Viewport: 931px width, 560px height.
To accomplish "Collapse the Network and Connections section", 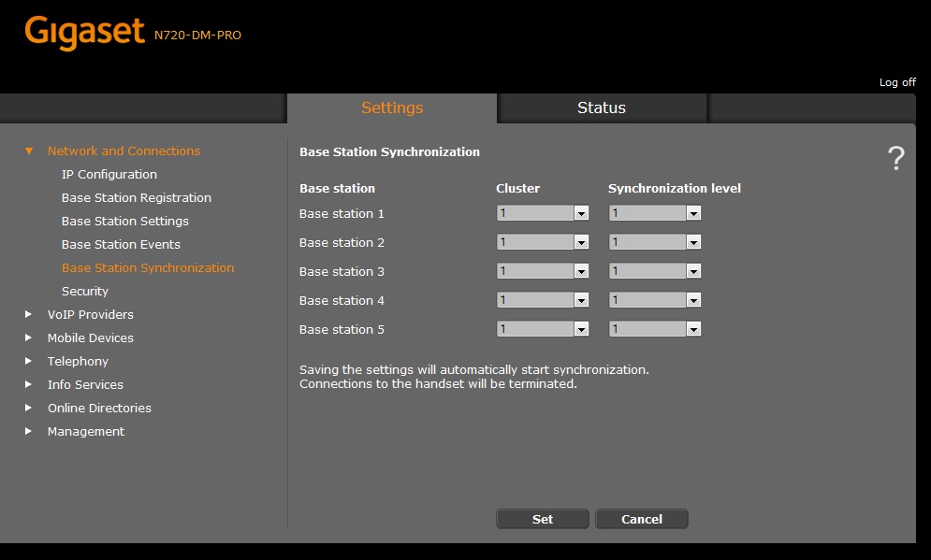I will (29, 151).
